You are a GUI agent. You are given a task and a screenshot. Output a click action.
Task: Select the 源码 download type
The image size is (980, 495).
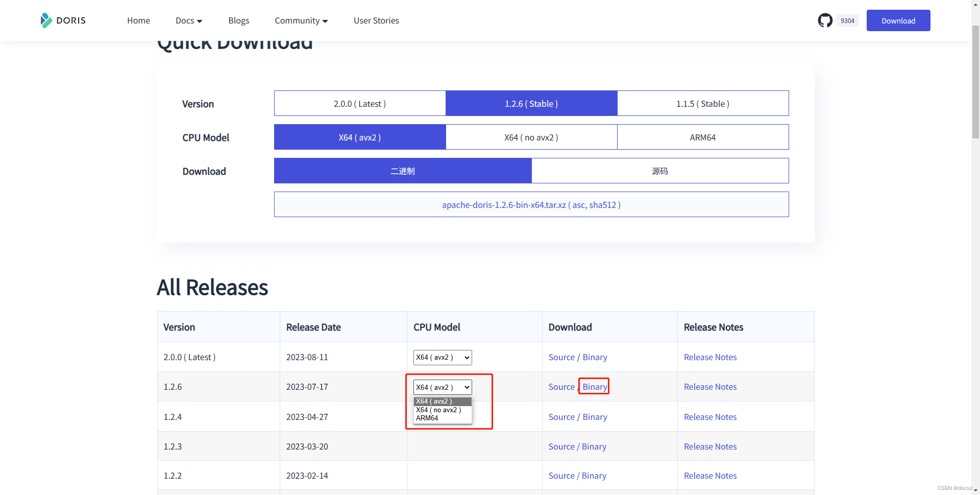(660, 171)
